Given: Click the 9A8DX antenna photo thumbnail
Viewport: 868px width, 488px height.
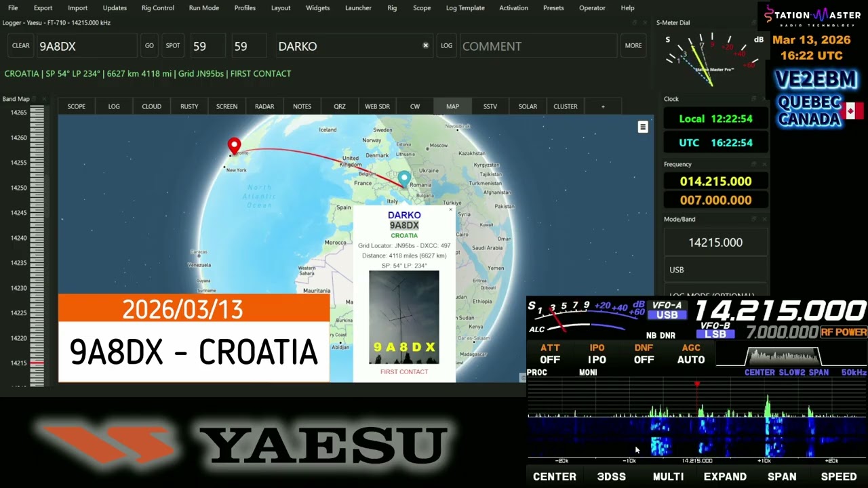Looking at the screenshot, I should click(x=404, y=317).
